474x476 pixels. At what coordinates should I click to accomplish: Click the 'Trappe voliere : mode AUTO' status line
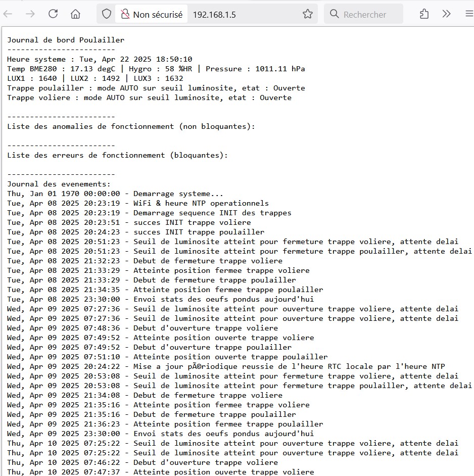tap(150, 98)
